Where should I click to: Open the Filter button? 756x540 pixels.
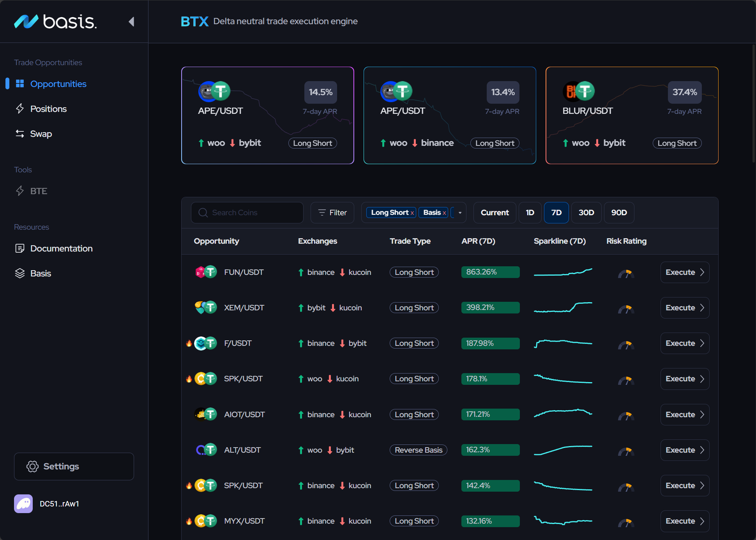(x=332, y=212)
